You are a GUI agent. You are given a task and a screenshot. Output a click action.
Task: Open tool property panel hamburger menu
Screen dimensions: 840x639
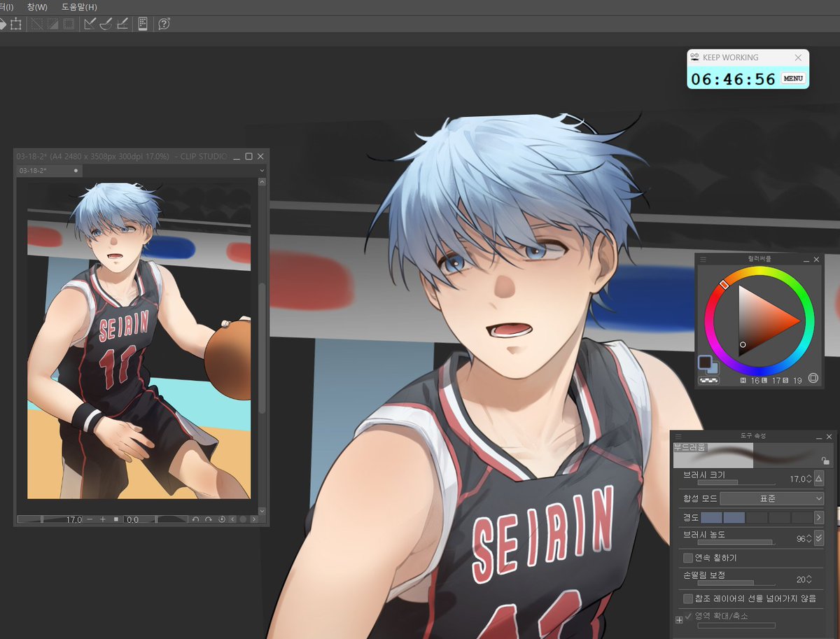(x=678, y=436)
